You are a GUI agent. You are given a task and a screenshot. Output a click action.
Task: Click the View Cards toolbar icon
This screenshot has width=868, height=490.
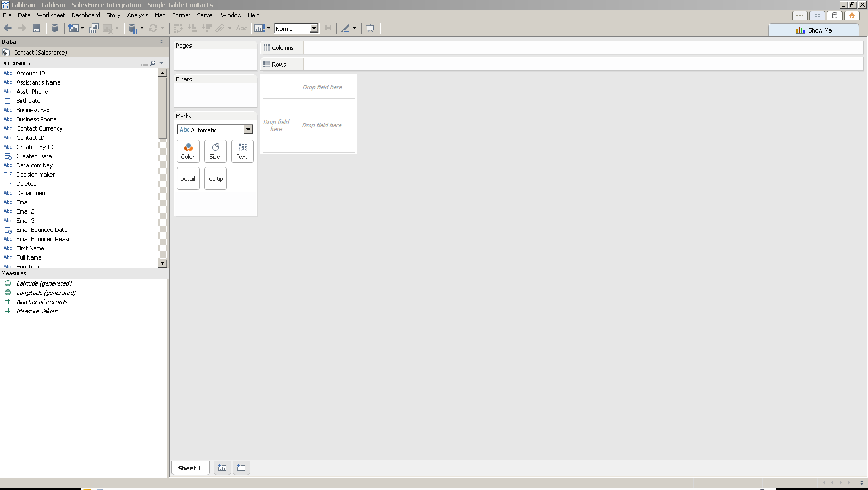[260, 28]
